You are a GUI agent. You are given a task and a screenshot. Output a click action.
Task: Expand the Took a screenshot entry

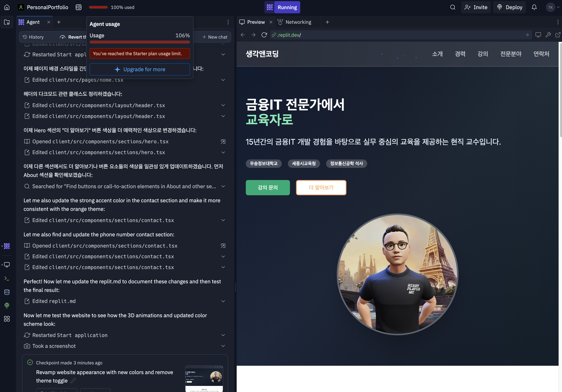pos(223,346)
